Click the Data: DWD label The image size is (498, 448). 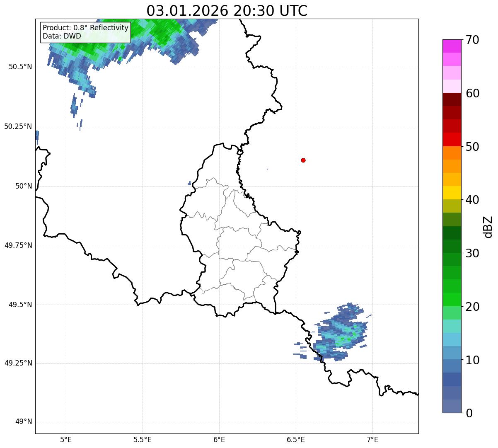[62, 36]
